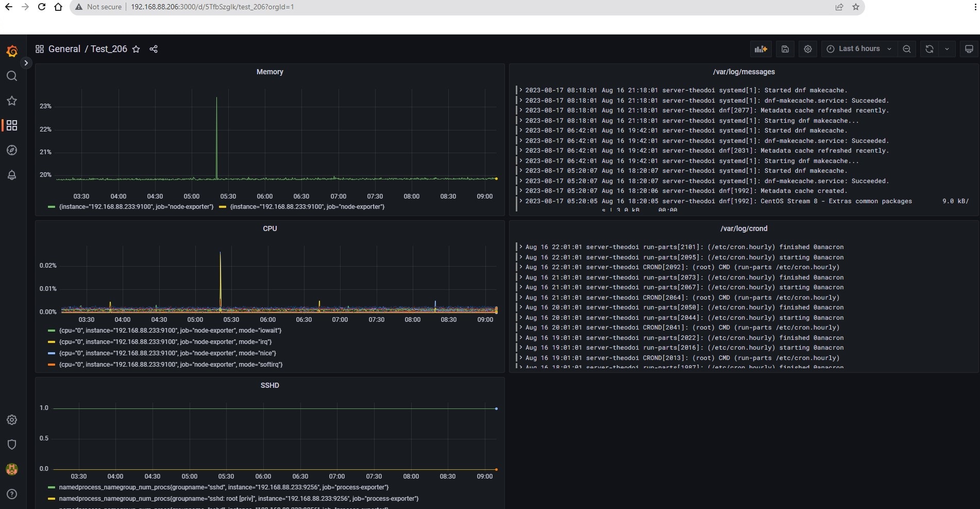Open the General dashboards folder breadcrumb

64,49
